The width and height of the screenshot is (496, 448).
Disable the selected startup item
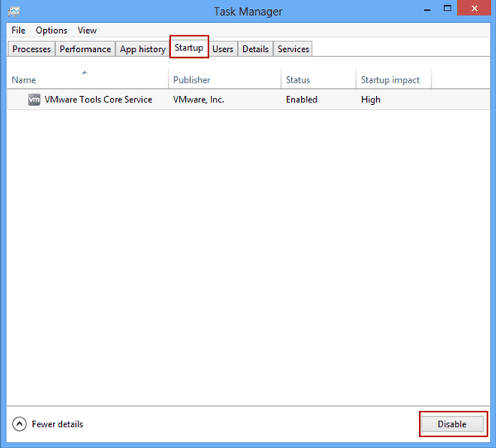[x=452, y=424]
